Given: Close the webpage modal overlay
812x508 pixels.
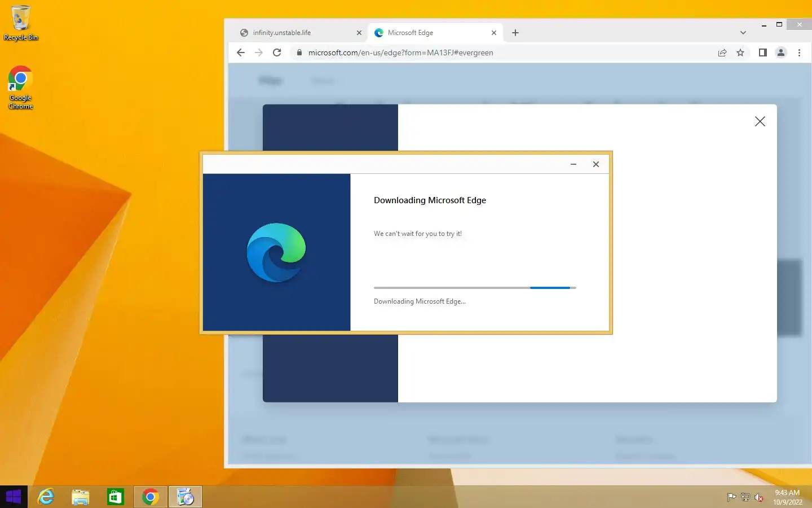Looking at the screenshot, I should click(x=760, y=121).
